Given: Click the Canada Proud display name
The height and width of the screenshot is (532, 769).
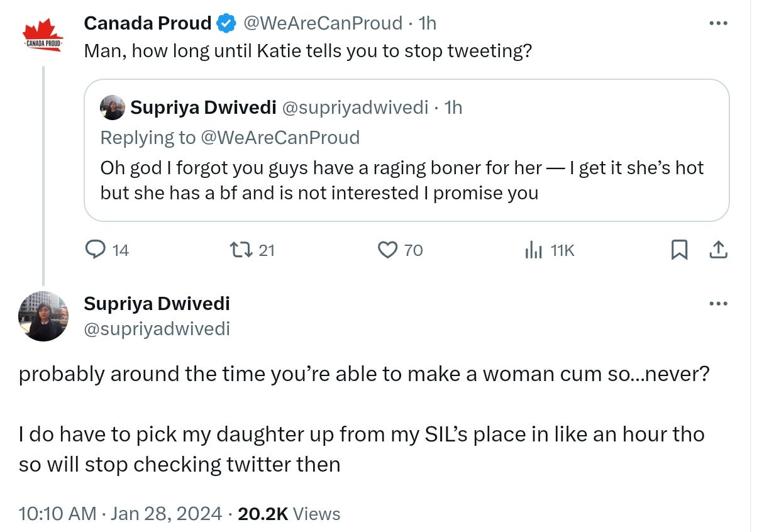Looking at the screenshot, I should [148, 24].
